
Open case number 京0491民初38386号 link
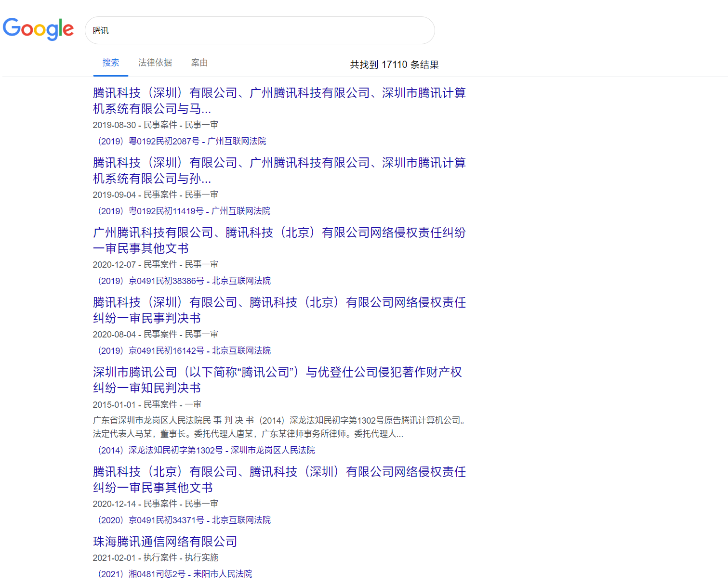tap(184, 281)
